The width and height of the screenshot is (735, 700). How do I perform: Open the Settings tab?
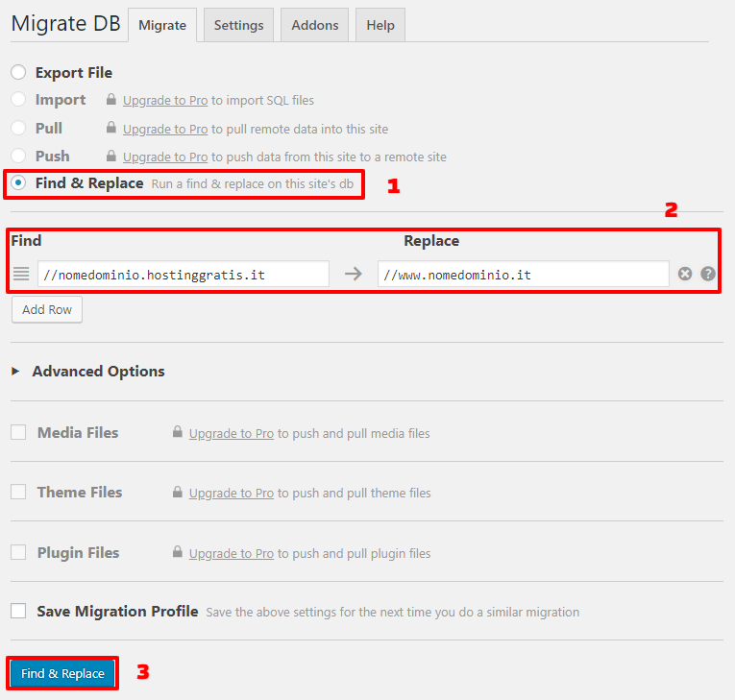click(x=238, y=25)
